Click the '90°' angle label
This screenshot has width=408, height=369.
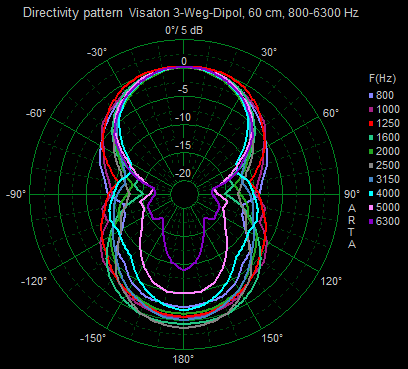click(x=352, y=194)
